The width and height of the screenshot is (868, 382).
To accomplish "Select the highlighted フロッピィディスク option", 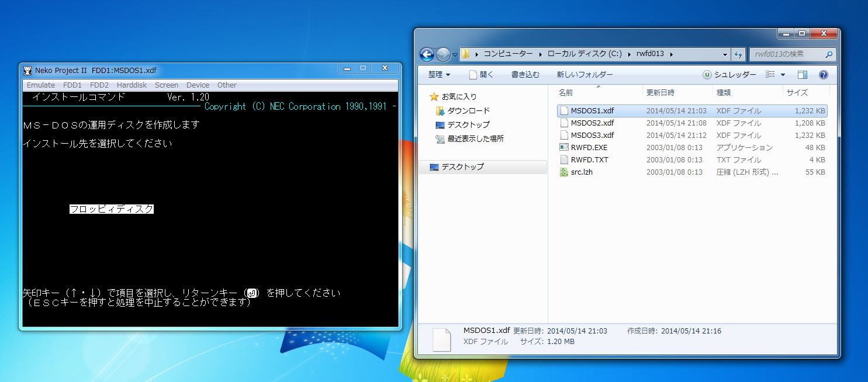I will (112, 209).
